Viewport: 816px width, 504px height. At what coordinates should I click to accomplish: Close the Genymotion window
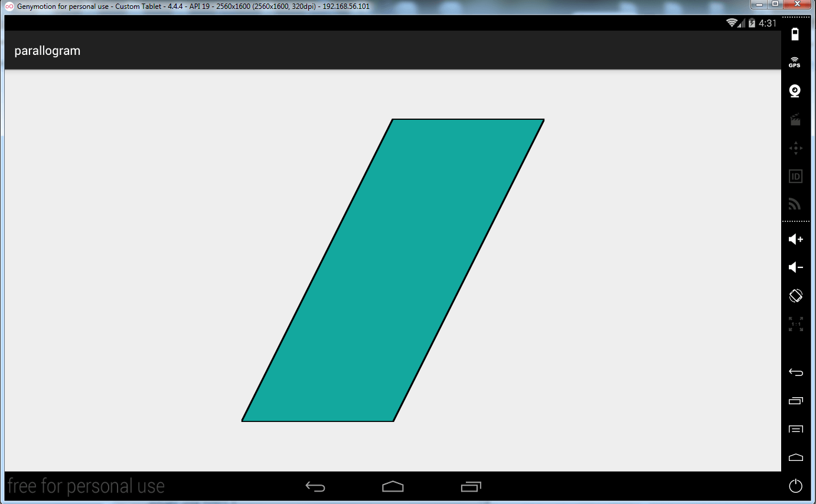[x=797, y=5]
